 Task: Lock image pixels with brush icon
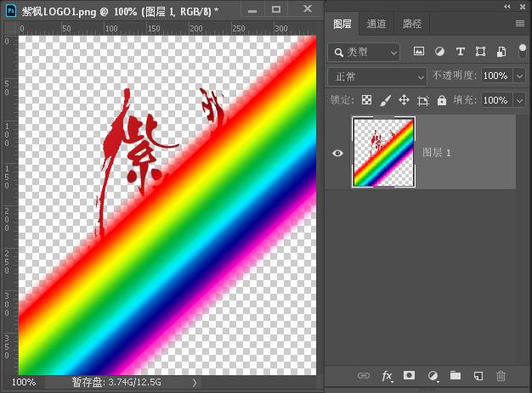click(x=386, y=100)
